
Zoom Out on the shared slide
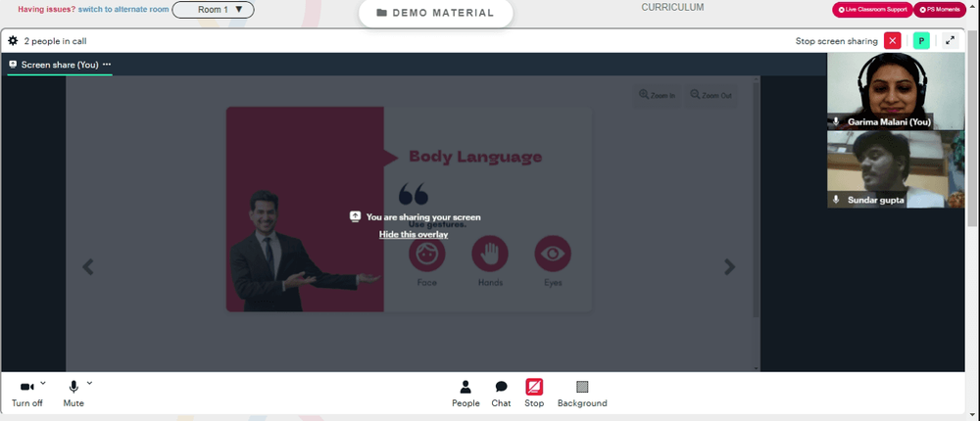pos(710,96)
